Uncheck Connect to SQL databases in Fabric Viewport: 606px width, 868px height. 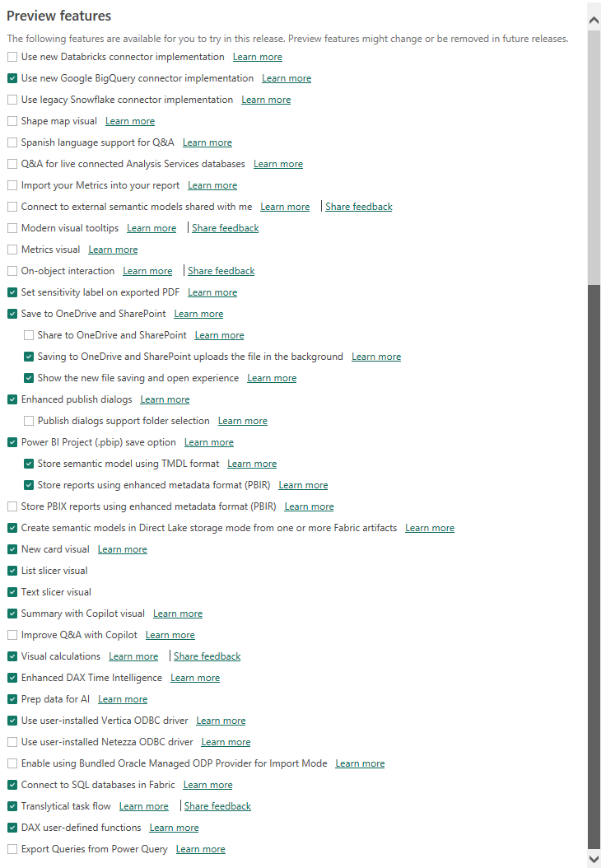pyautogui.click(x=12, y=785)
